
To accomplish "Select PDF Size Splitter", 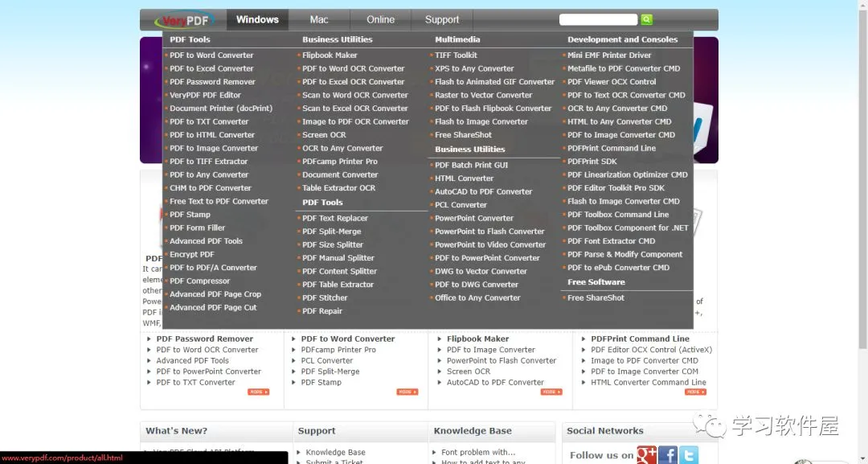I will [333, 244].
